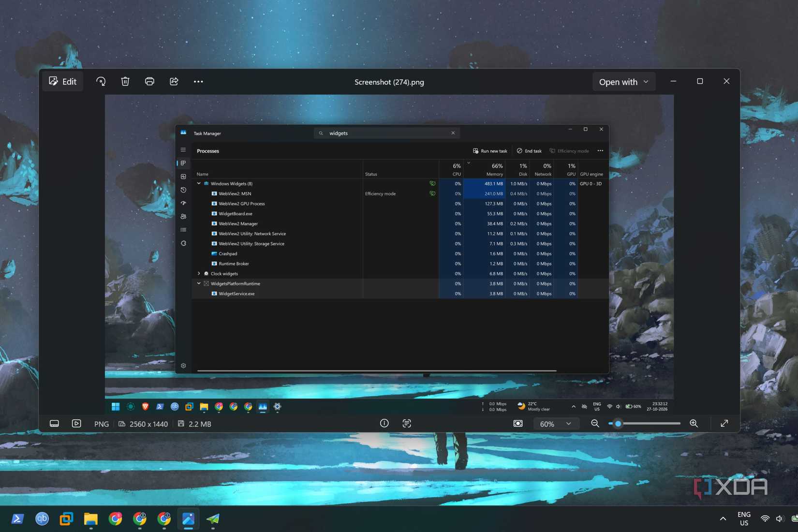Share the screenshot with the share icon

tap(174, 82)
